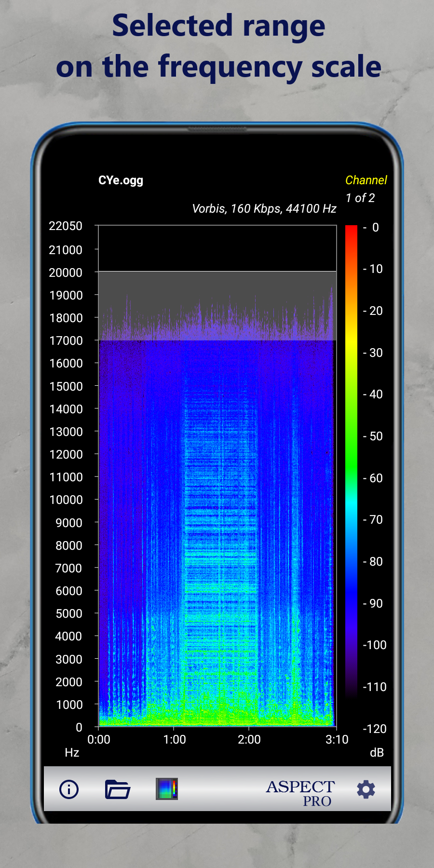
Task: Tap the '1 of 2' channel indicator
Action: pyautogui.click(x=360, y=198)
